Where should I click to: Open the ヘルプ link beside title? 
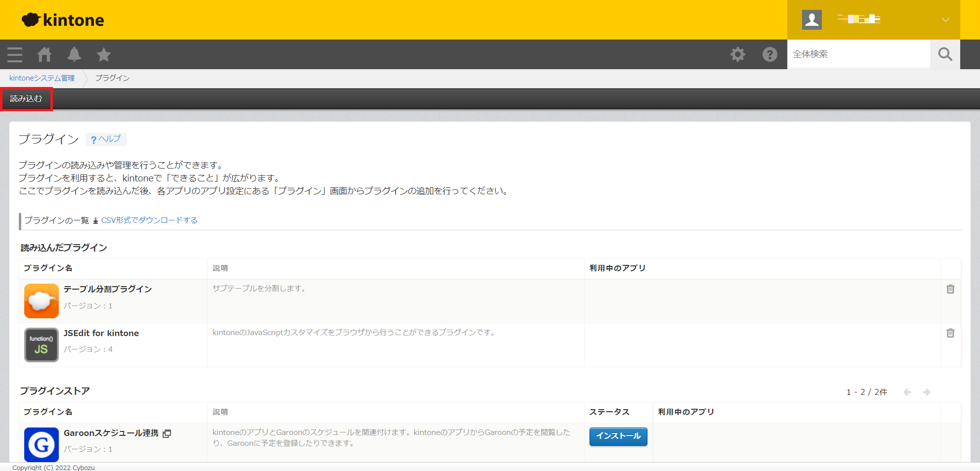[x=106, y=139]
